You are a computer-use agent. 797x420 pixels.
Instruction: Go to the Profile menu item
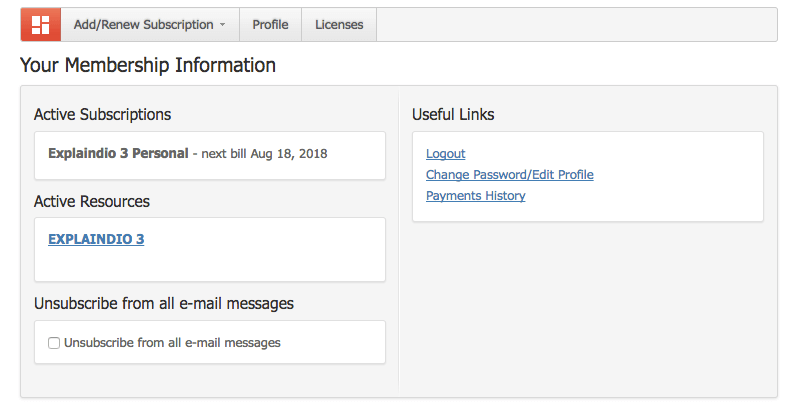coord(270,24)
